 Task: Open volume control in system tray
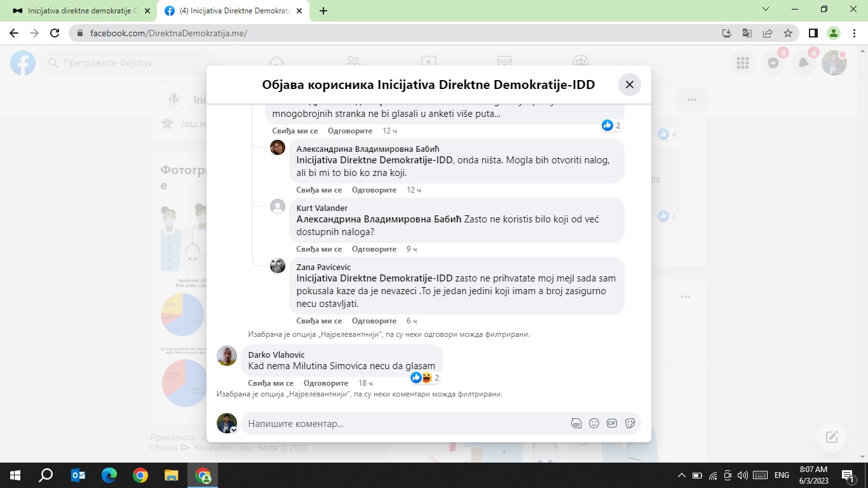[743, 475]
